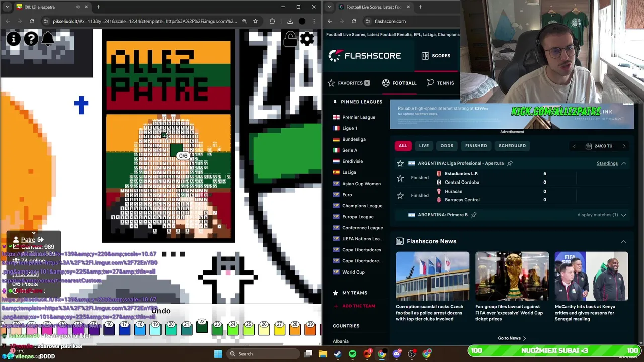This screenshot has width=644, height=362.
Task: Go back in the Flashscore window
Action: [330, 21]
